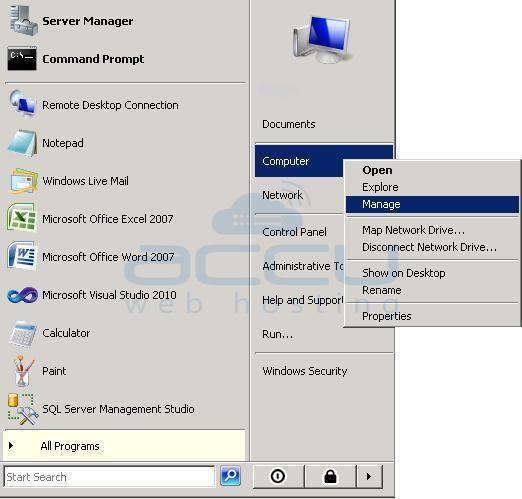Viewport: 522px width, 499px height.
Task: Click the Computer start menu entry
Action: click(299, 161)
